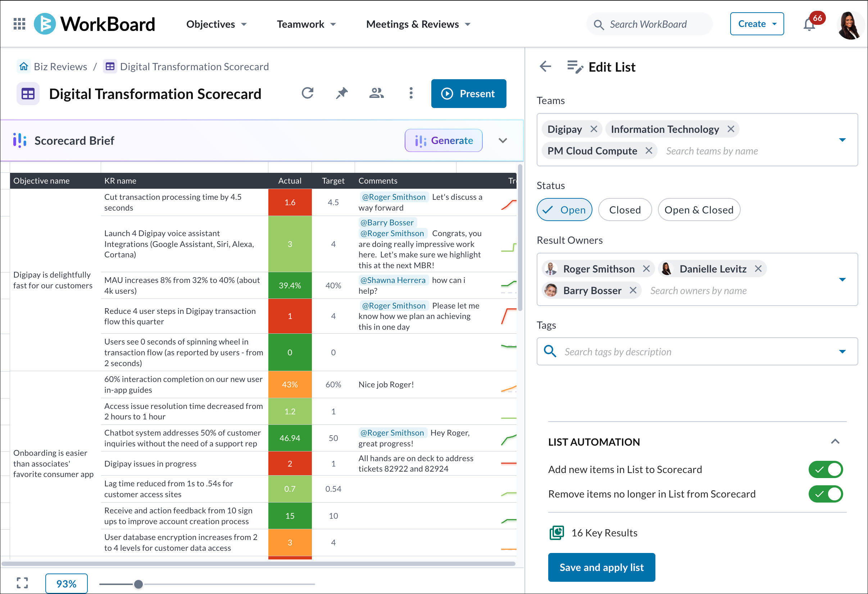Click the Scorecard Brief AI icon

tap(20, 140)
